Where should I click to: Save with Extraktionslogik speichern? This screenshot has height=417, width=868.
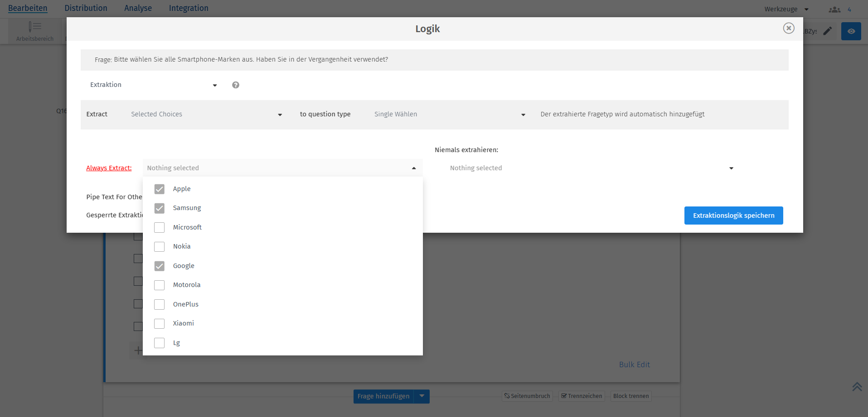point(733,215)
